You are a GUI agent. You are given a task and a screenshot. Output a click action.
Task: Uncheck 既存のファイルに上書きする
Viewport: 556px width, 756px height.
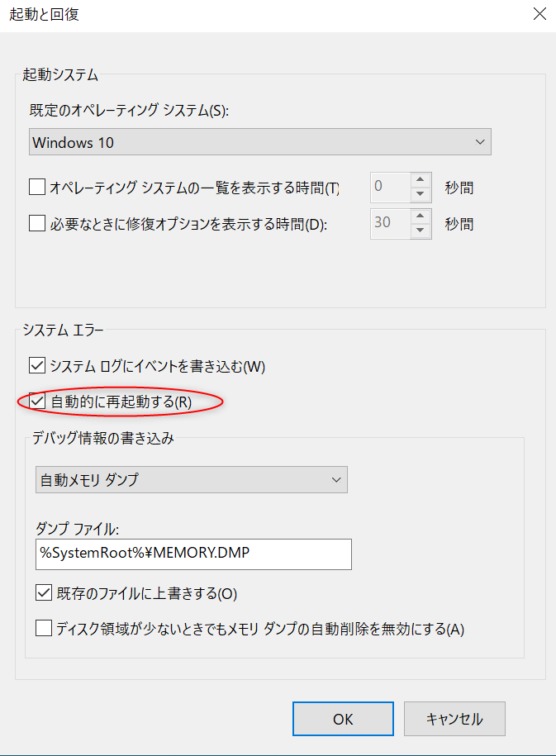44,592
